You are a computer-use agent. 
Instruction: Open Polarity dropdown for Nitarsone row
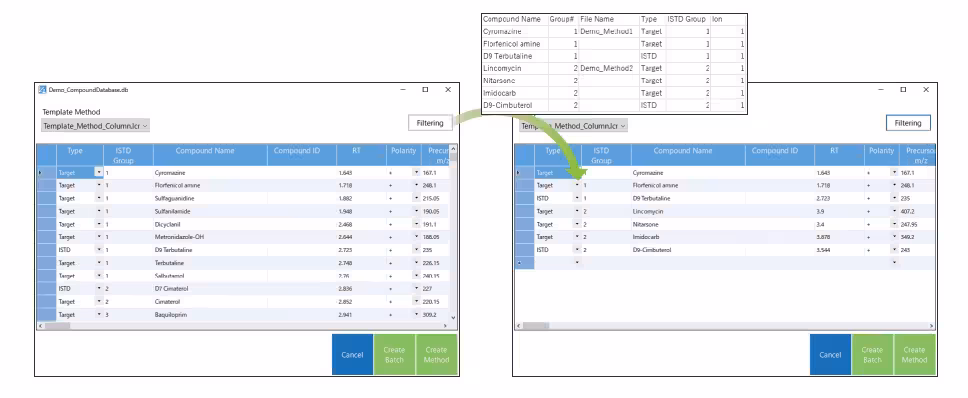(x=894, y=224)
